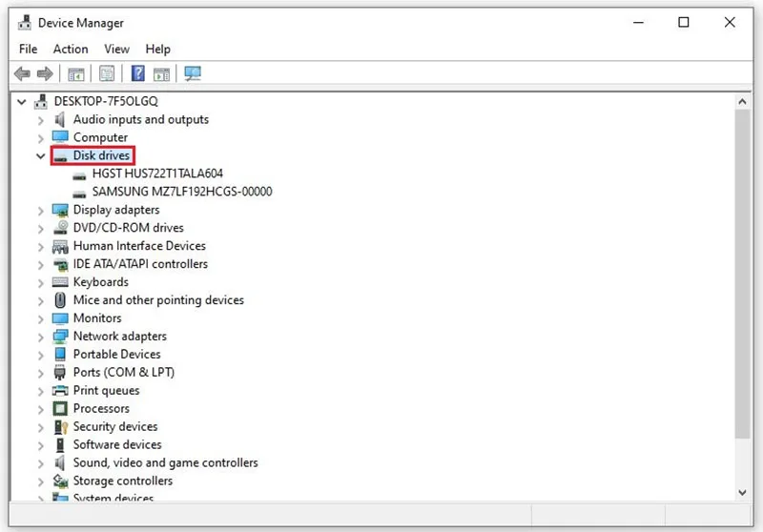Click the Keyboards category icon
This screenshot has width=763, height=532.
pos(60,282)
